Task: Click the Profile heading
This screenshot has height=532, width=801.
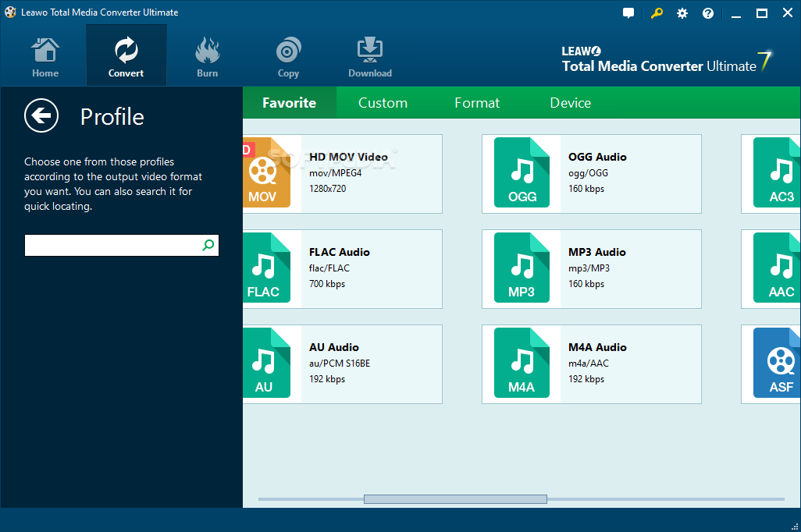Action: 112,116
